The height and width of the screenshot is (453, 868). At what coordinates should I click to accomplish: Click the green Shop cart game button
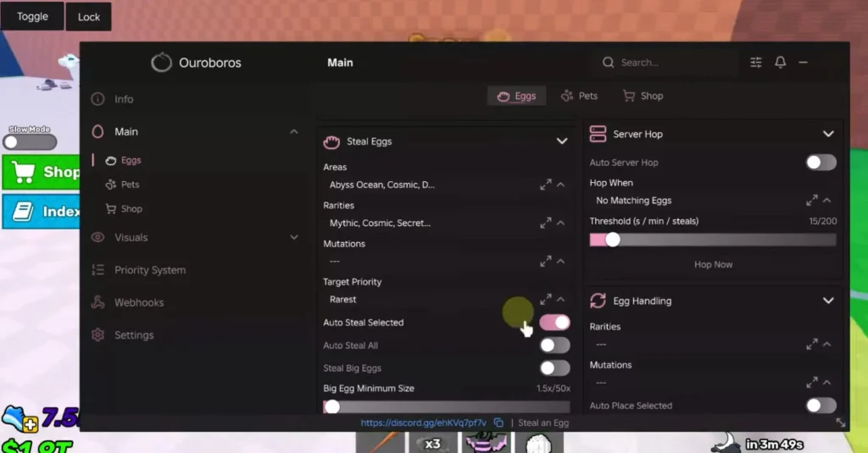42,172
